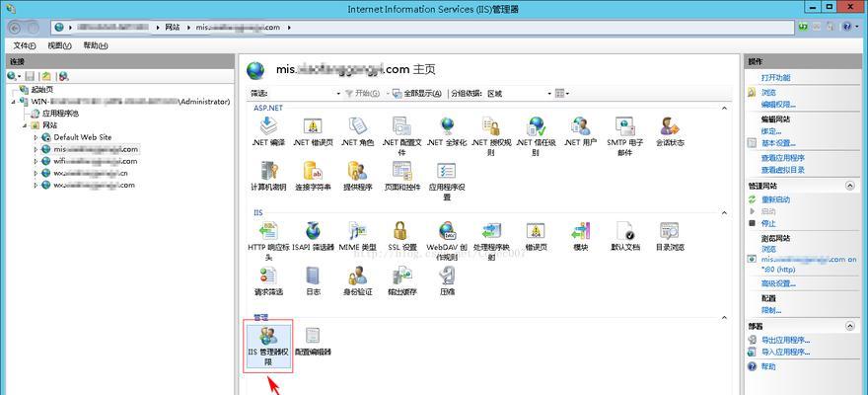Viewport: 868px width, 395px height.
Task: Open the 会话状态 feature
Action: [670, 132]
